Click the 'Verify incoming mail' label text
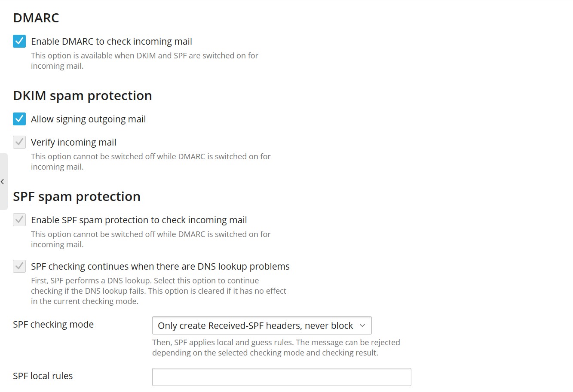573x392 pixels. (74, 143)
